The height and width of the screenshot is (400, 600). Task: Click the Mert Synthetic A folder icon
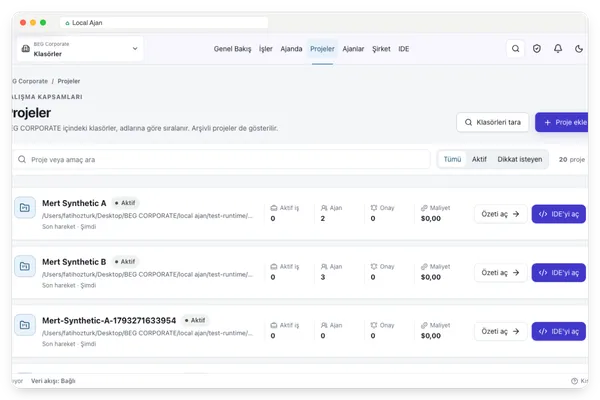pos(25,207)
